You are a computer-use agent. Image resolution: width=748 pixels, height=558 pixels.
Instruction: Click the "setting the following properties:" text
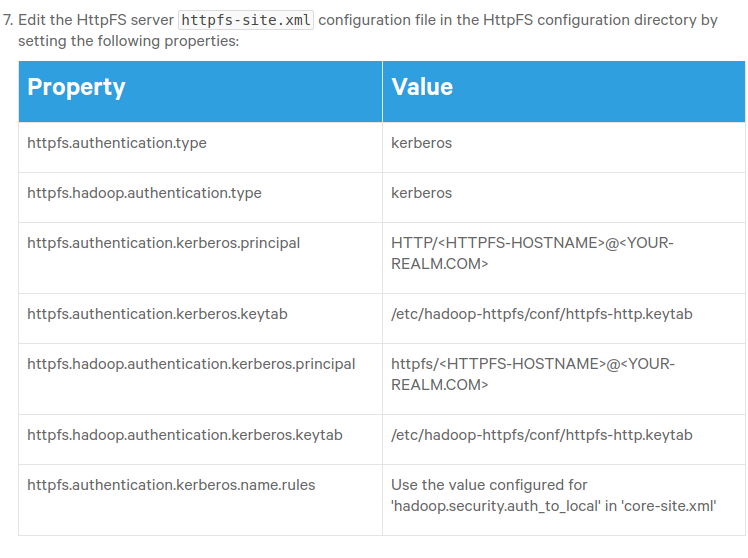coord(128,42)
